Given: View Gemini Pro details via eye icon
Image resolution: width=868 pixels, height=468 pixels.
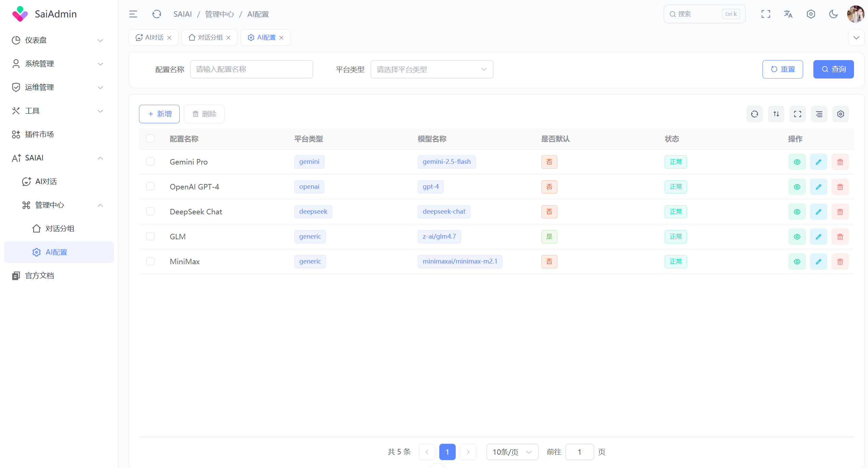Looking at the screenshot, I should [x=797, y=162].
